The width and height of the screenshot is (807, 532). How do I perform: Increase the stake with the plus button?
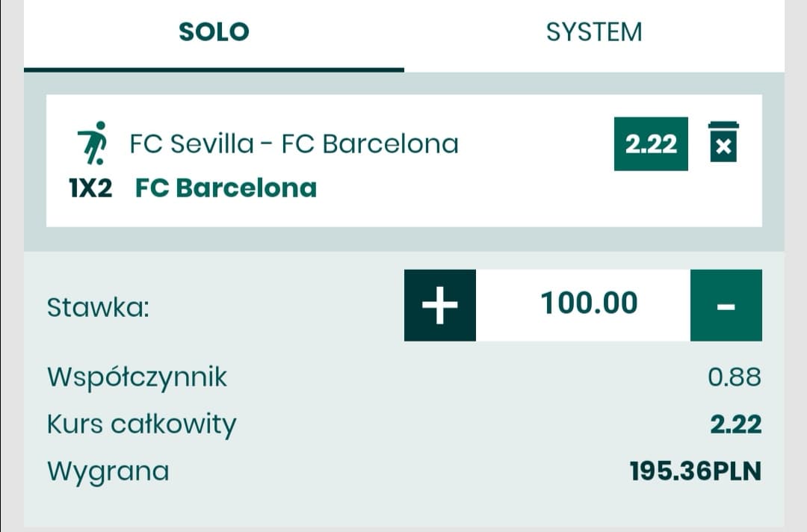[440, 306]
